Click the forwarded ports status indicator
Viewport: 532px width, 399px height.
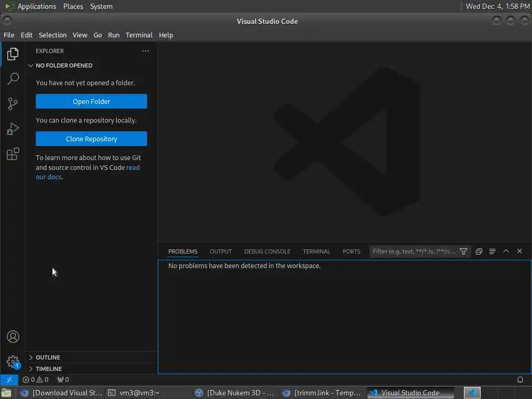click(63, 380)
